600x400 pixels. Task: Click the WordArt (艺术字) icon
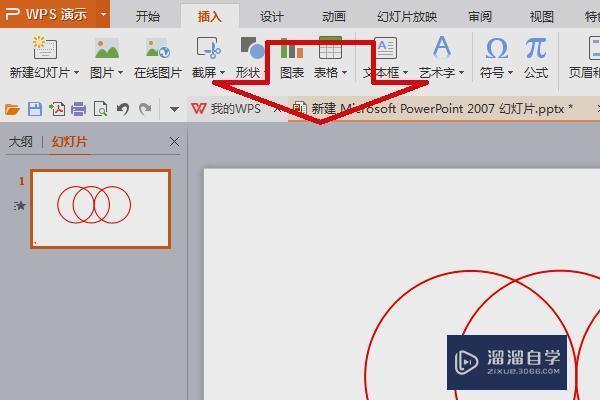(x=442, y=47)
